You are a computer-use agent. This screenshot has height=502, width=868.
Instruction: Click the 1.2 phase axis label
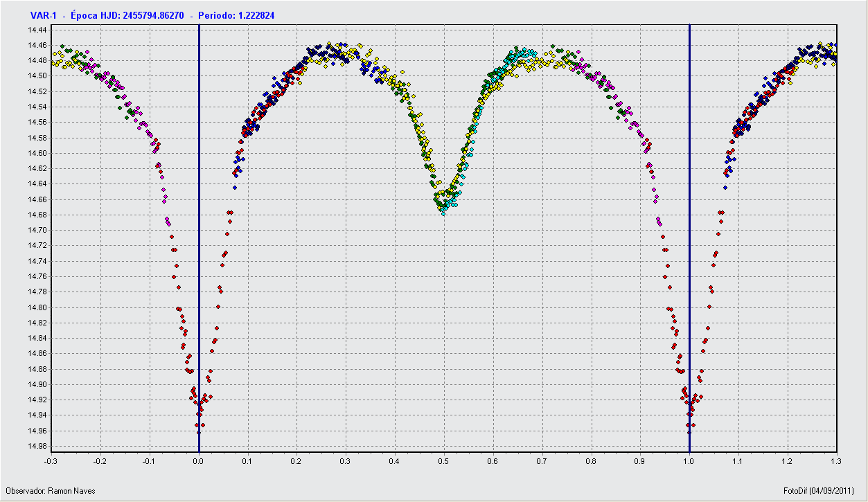[788, 460]
